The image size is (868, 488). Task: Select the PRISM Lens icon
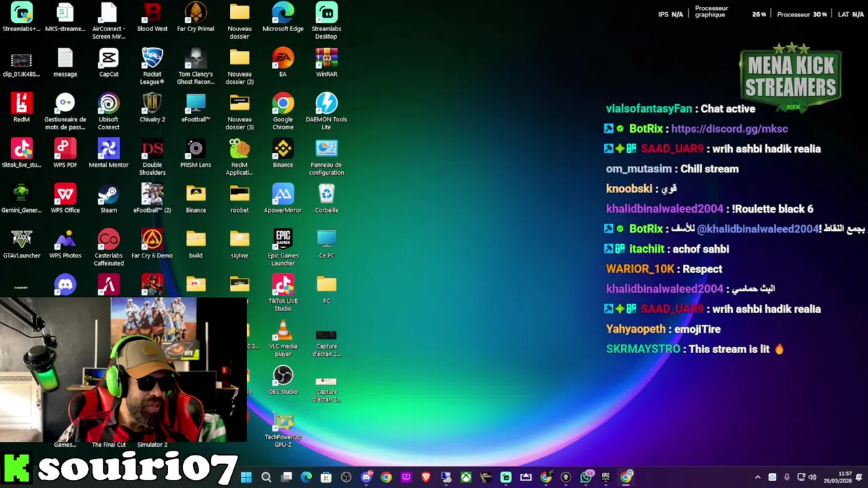(x=195, y=153)
